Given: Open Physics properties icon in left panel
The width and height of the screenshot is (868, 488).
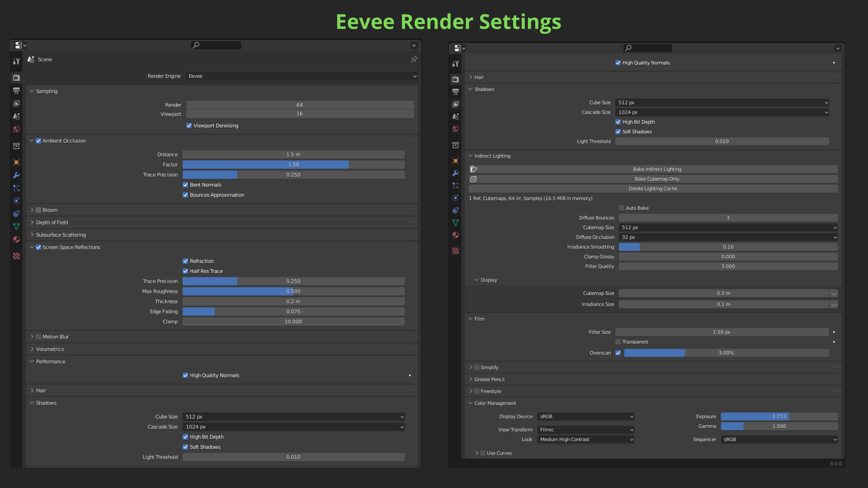Looking at the screenshot, I should point(16,201).
